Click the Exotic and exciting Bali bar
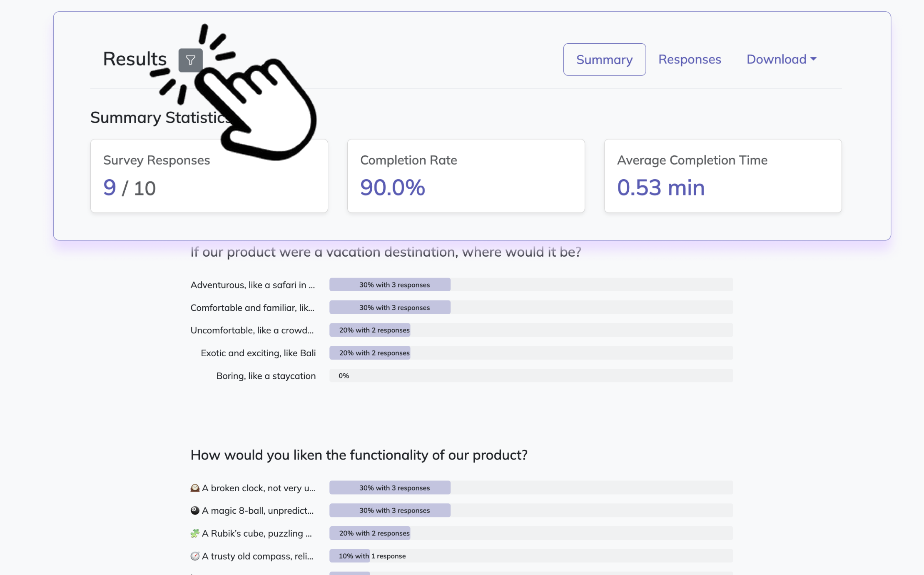Screen dimensions: 924x575 click(x=370, y=353)
